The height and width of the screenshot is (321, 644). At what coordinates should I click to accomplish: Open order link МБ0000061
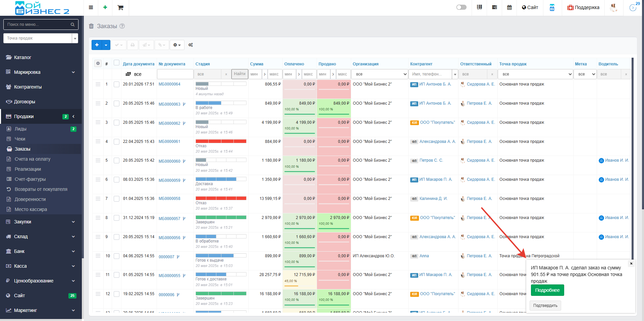pyautogui.click(x=169, y=142)
